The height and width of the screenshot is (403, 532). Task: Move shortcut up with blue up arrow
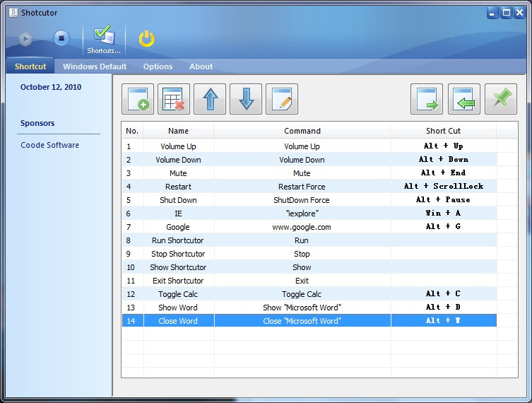coord(210,99)
